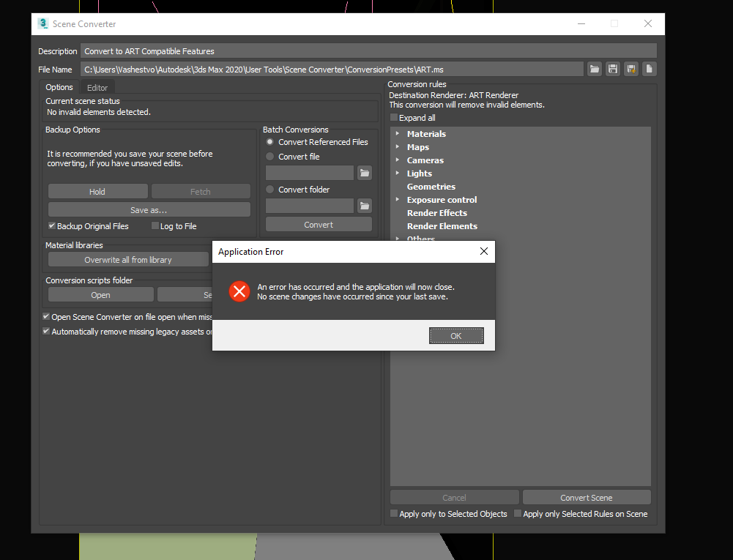
Task: Minimize the Scene Converter window
Action: pyautogui.click(x=581, y=24)
